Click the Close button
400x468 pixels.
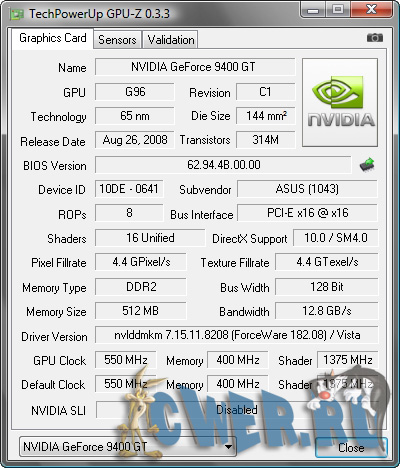click(x=351, y=447)
